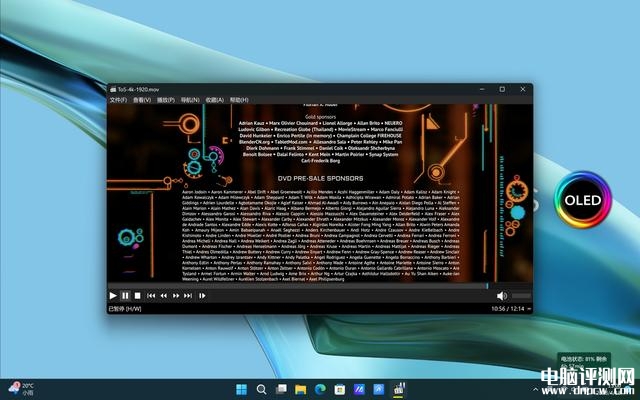Screen dimensions: 640x400
Task: Click the Pause button in the player
Action: (125, 296)
